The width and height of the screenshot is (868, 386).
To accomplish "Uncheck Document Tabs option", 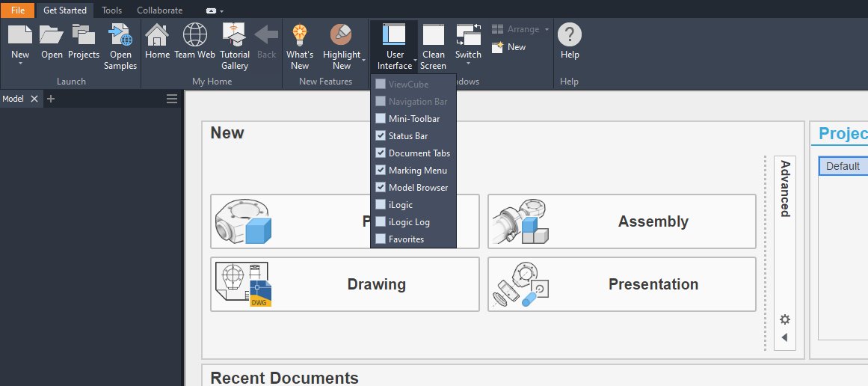I will [381, 153].
